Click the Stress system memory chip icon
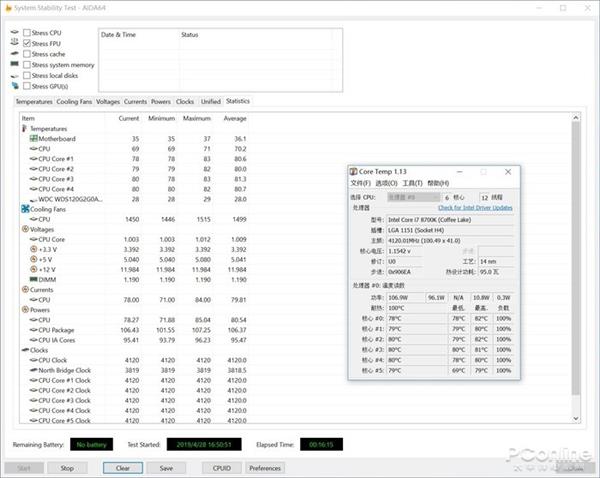 [14, 65]
